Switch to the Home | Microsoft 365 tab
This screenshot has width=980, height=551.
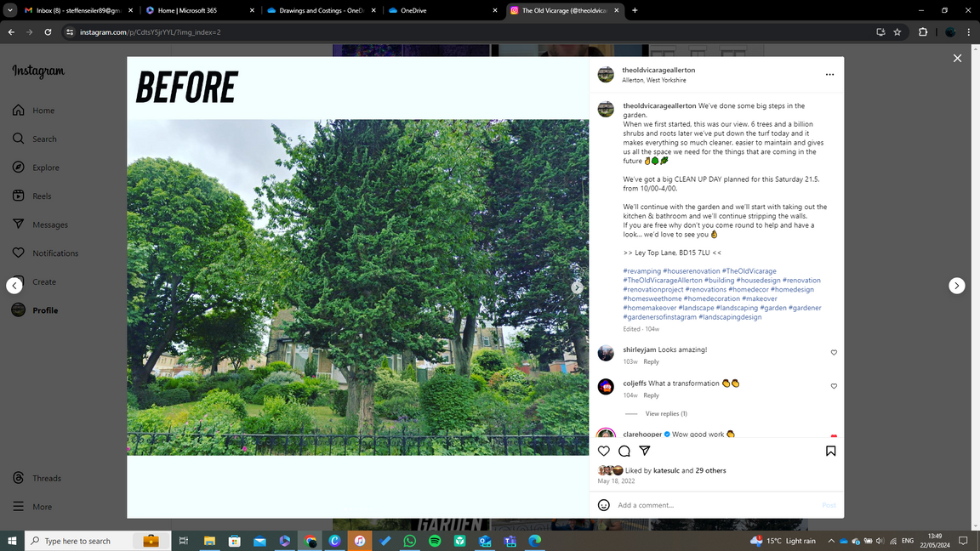(x=200, y=10)
